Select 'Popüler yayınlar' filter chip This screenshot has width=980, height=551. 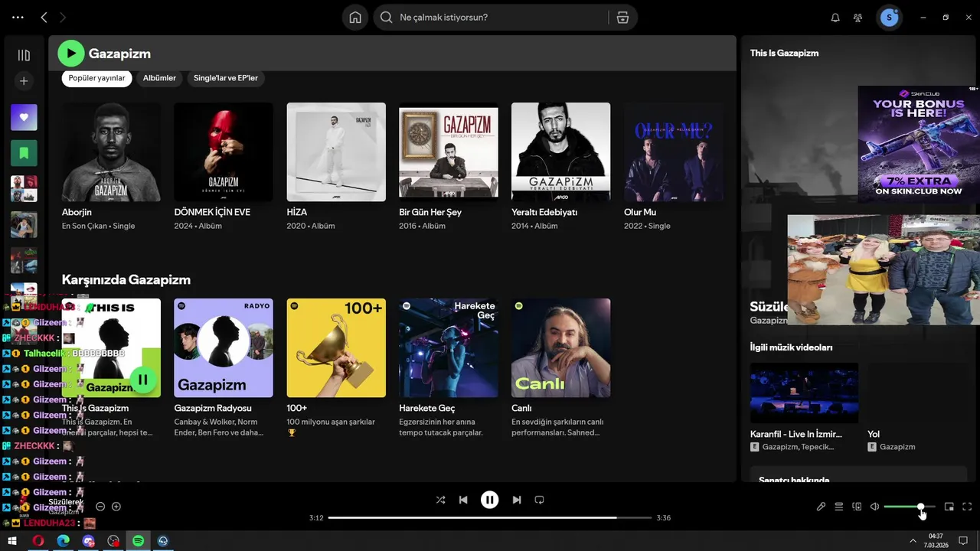point(97,78)
